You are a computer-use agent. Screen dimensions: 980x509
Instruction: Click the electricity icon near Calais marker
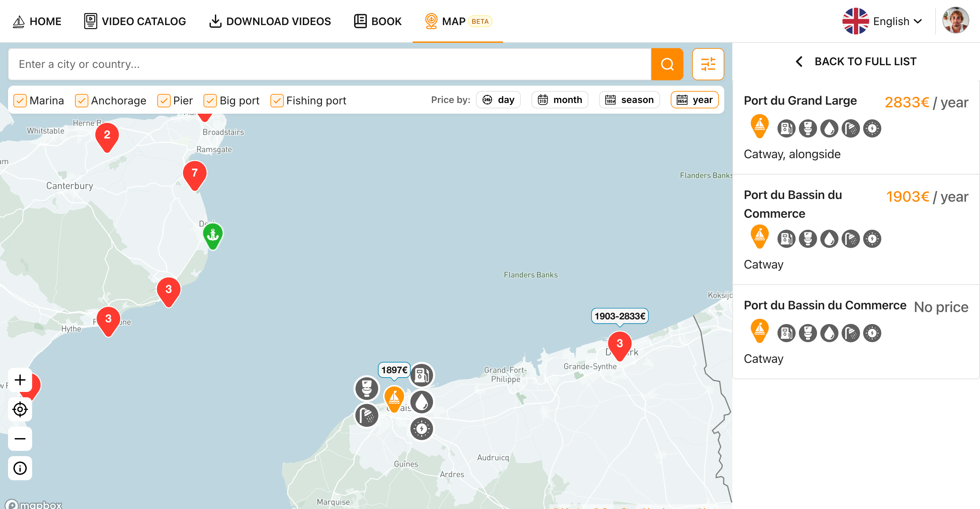click(x=421, y=428)
